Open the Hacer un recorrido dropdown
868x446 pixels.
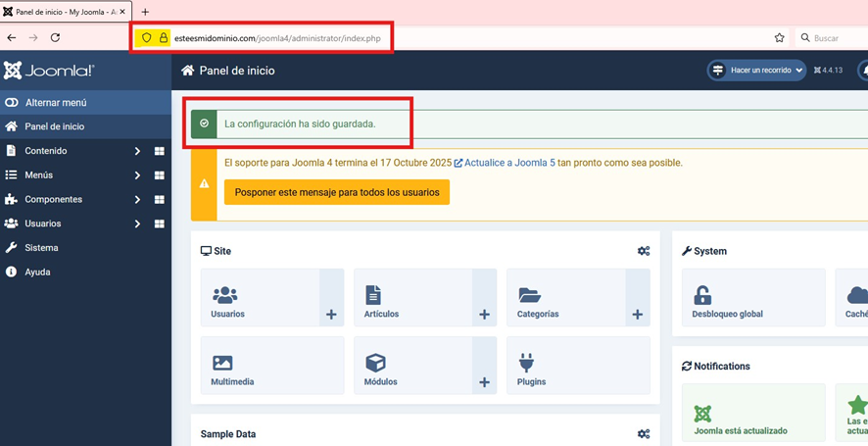[756, 71]
